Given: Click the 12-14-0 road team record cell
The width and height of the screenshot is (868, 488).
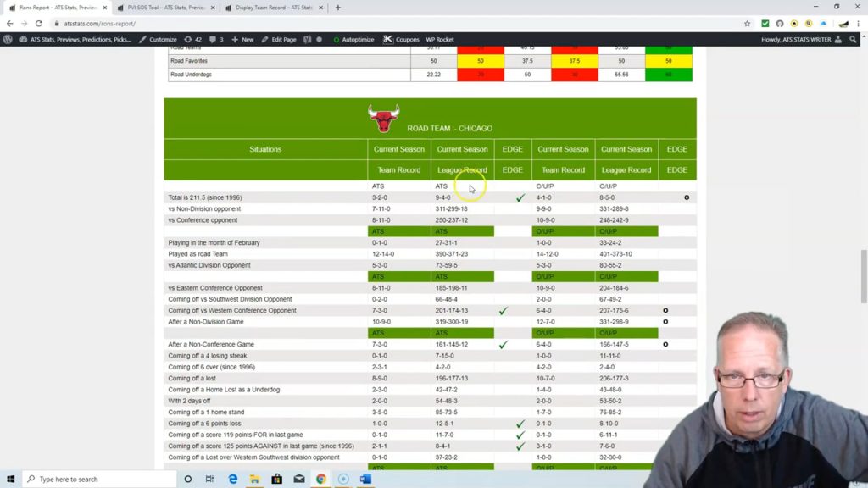Looking at the screenshot, I should coord(383,254).
